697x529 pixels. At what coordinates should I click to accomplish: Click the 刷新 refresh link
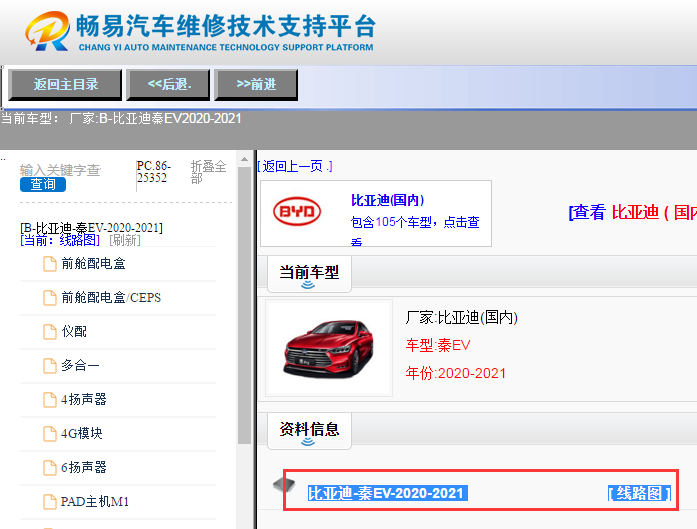(x=125, y=240)
